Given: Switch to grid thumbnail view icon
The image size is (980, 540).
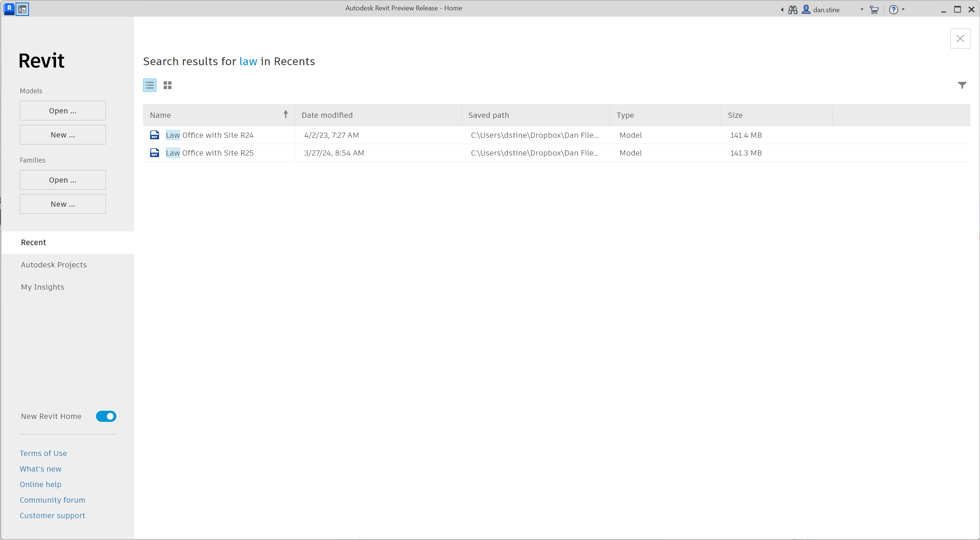Looking at the screenshot, I should (168, 85).
